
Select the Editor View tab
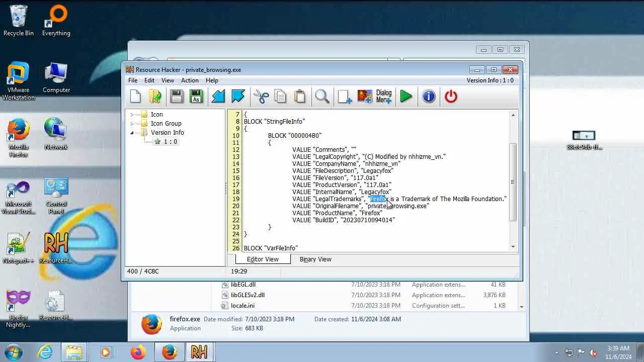(x=263, y=259)
